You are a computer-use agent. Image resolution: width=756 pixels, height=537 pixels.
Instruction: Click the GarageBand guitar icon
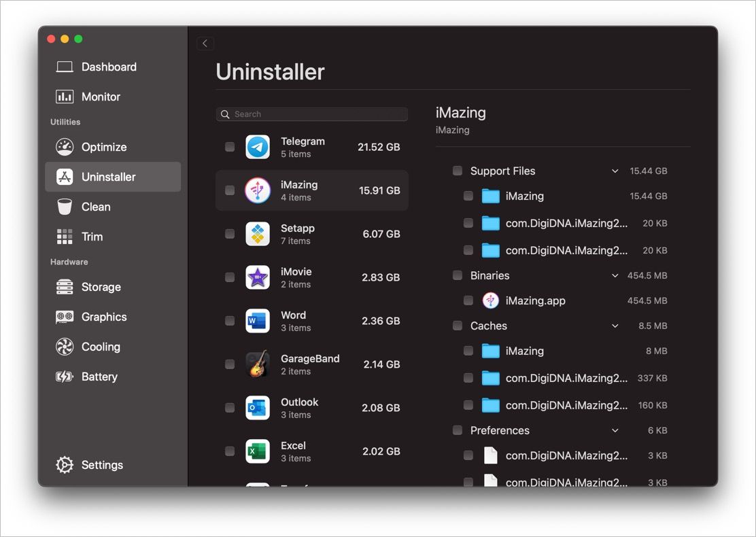(258, 364)
